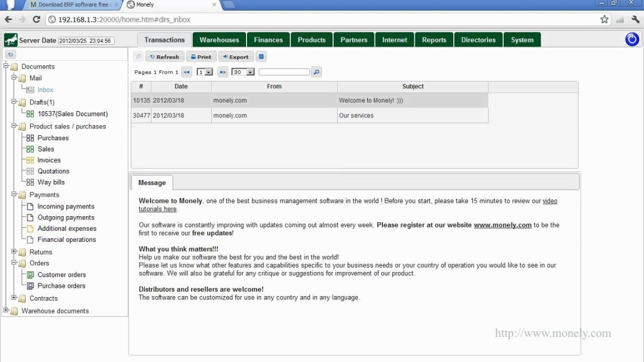The height and width of the screenshot is (362, 644).
Task: Collapse the Orders folder node
Action: (x=14, y=262)
